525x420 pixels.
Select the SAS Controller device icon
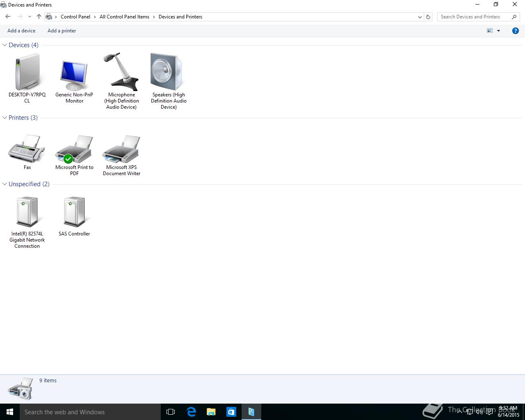point(74,212)
